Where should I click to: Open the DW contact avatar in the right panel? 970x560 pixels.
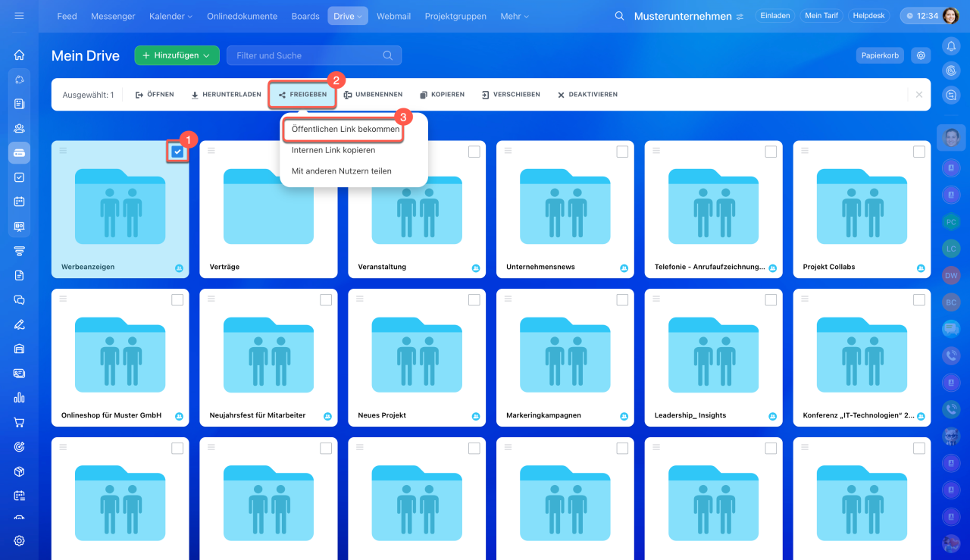[x=951, y=276]
